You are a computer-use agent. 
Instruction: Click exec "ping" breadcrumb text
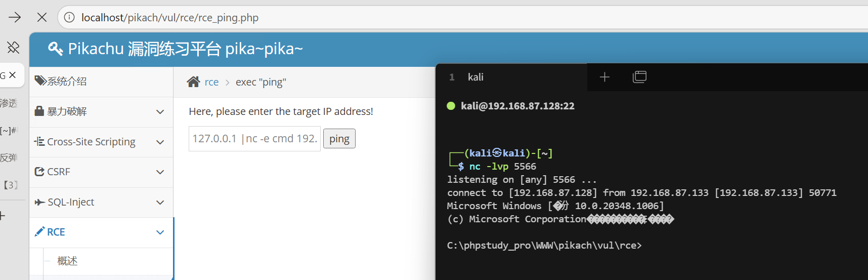tap(261, 82)
